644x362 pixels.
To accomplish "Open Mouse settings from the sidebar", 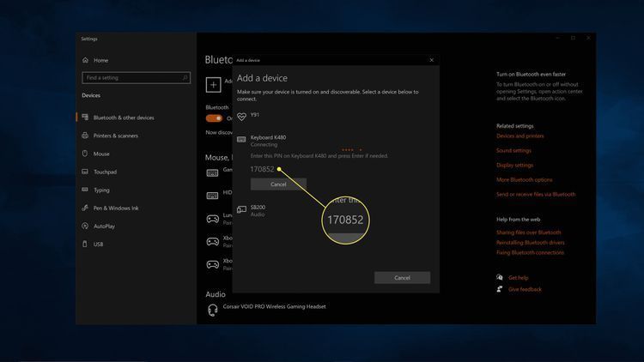I will (x=100, y=154).
